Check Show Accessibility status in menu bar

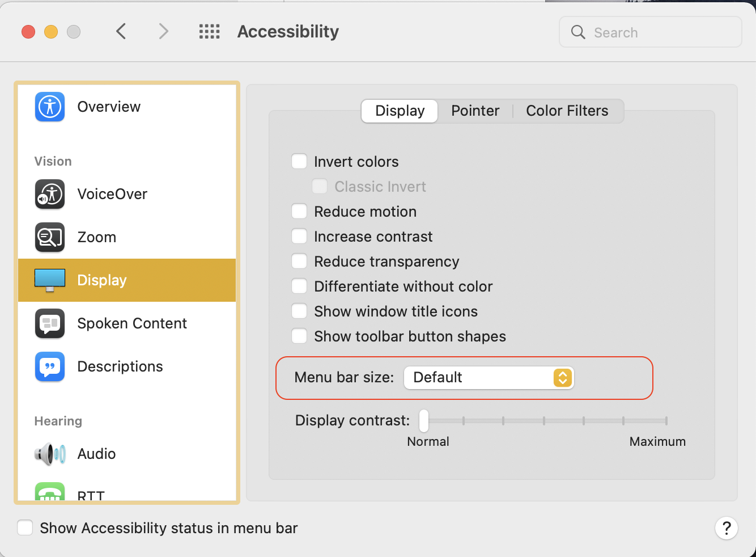tap(25, 528)
